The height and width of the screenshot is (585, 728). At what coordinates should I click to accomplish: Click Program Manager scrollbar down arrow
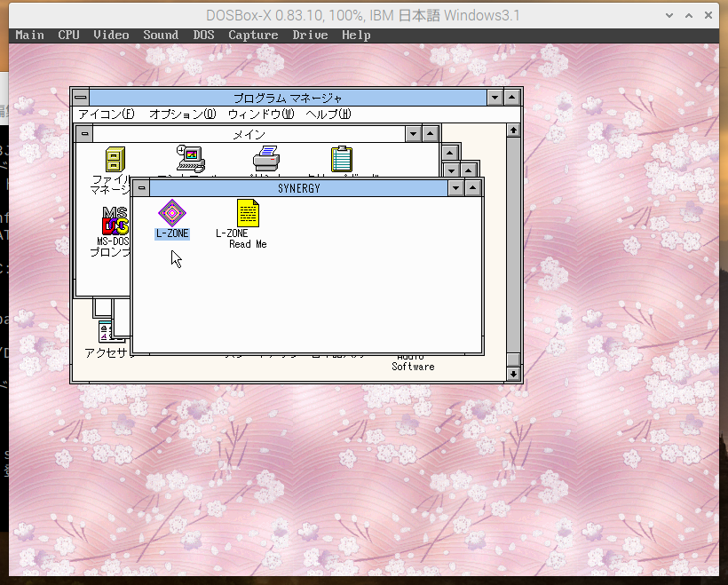coord(513,374)
